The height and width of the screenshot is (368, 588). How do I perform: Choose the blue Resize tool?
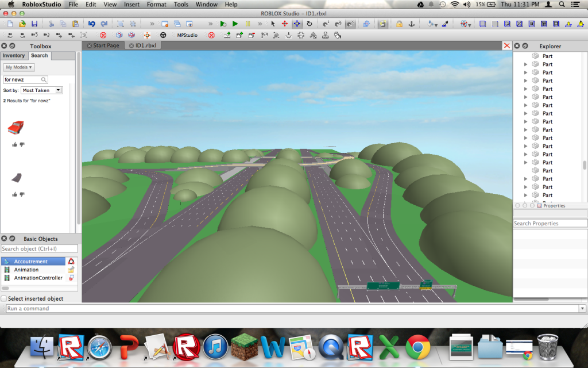point(297,24)
